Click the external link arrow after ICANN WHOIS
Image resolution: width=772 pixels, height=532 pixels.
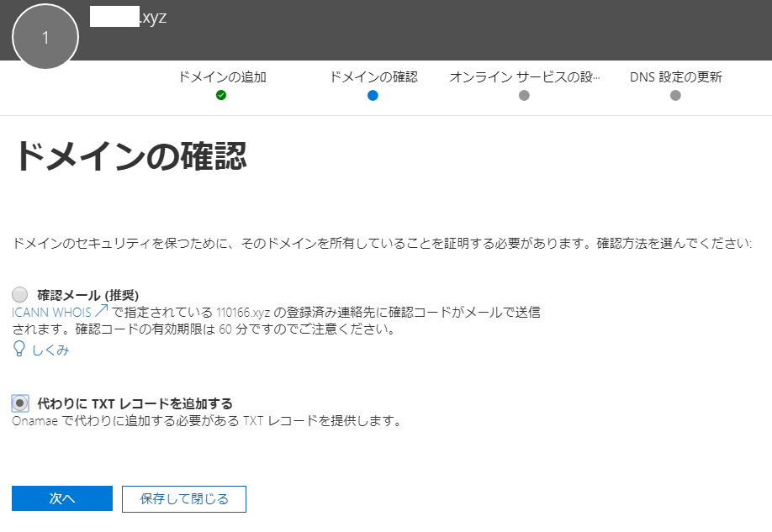point(101,311)
